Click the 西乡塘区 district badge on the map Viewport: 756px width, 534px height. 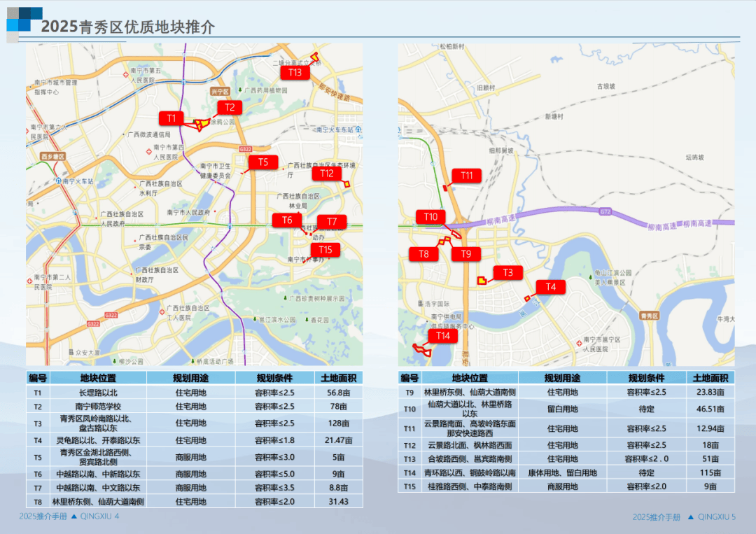click(52, 156)
